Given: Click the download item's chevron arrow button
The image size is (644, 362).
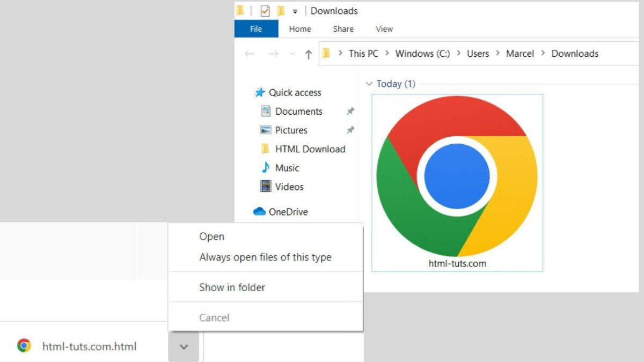Looking at the screenshot, I should tap(184, 346).
